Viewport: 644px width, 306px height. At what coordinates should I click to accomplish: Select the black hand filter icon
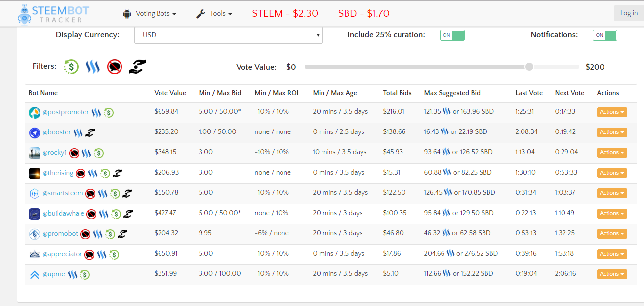point(138,67)
